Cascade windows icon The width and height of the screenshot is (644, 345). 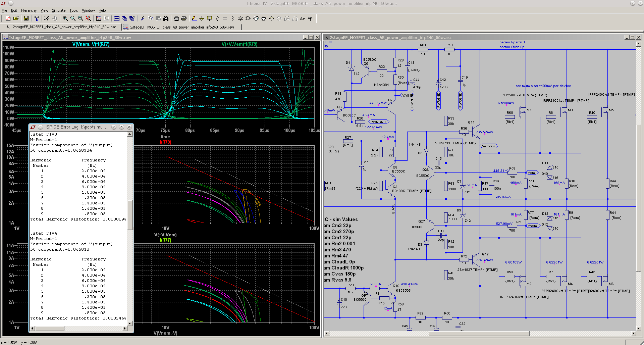[x=124, y=18]
